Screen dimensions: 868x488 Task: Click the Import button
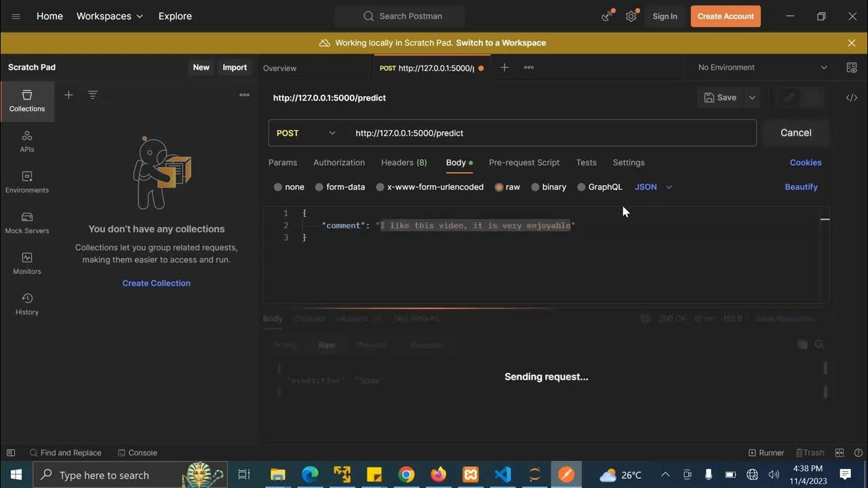(235, 67)
